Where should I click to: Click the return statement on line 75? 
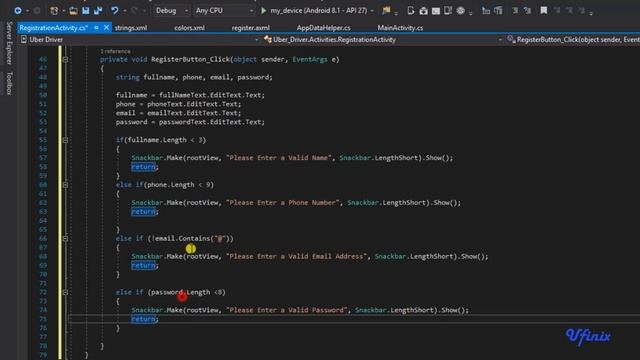pos(145,319)
